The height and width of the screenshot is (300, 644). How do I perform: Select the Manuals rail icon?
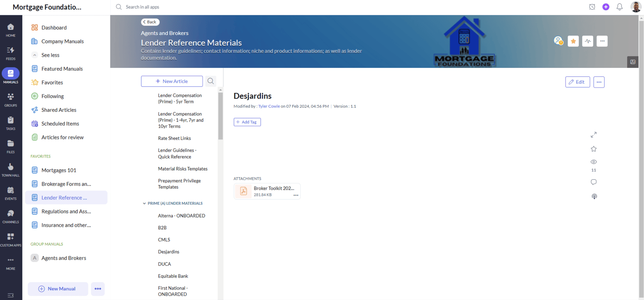tap(10, 76)
